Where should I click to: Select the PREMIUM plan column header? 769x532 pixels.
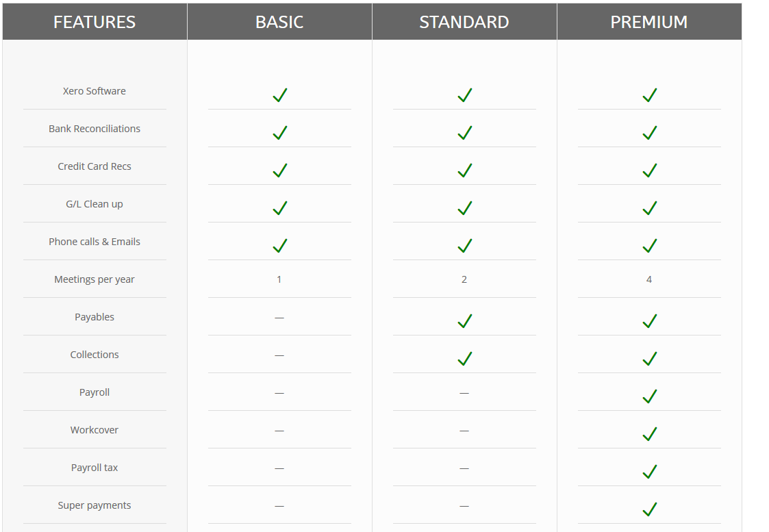tap(649, 22)
